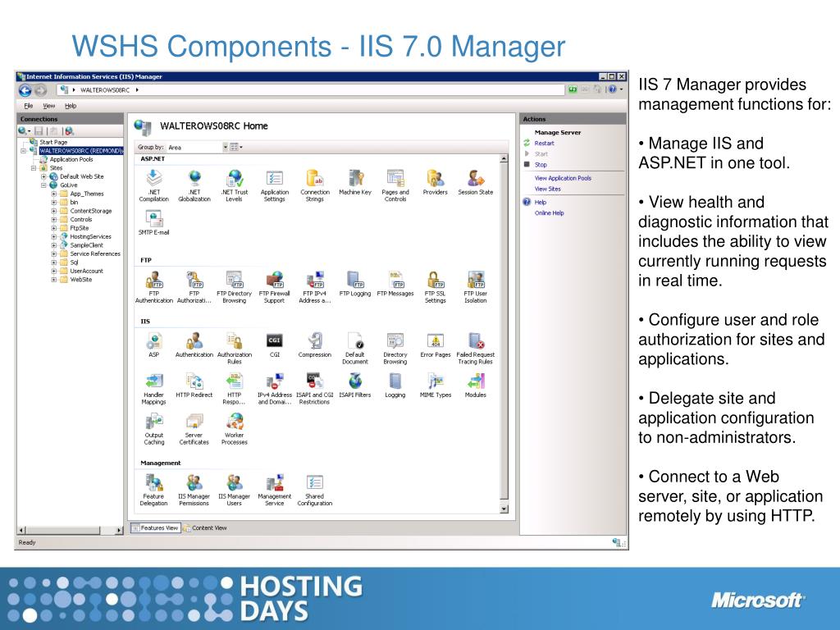Open Application Settings feature
This screenshot has height=630, width=840.
point(274,185)
